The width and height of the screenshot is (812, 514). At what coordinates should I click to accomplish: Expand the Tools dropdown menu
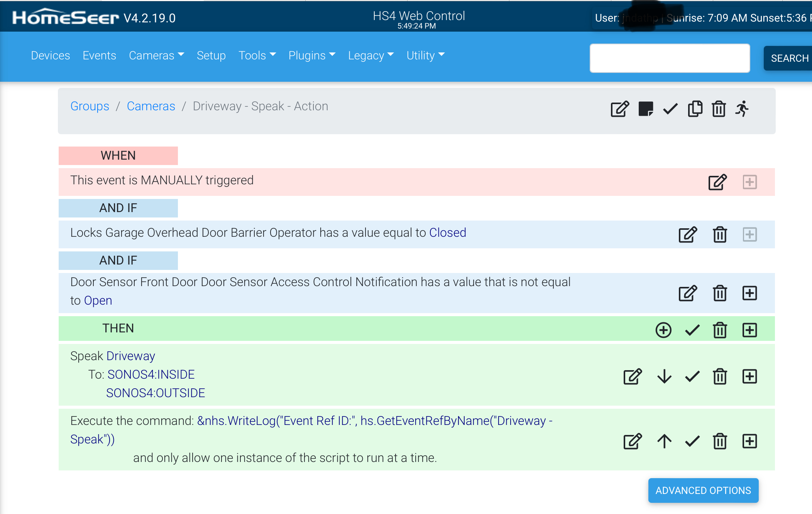(x=257, y=56)
